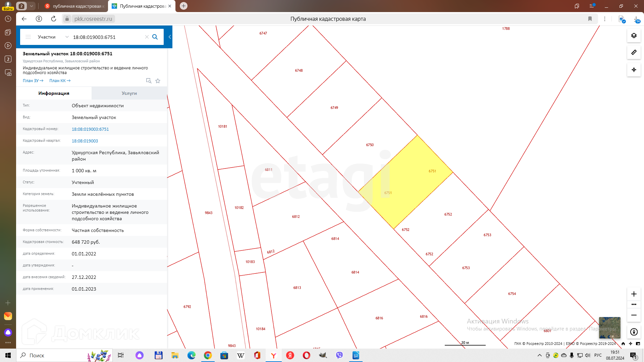Click the search magnifier icon
Image resolution: width=644 pixels, height=362 pixels.
click(155, 37)
